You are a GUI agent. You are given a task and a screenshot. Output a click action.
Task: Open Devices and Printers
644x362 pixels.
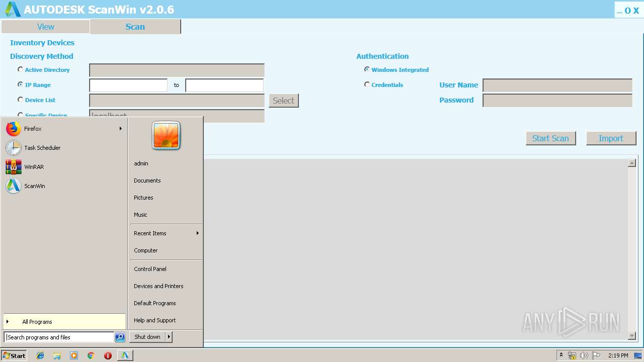[158, 286]
